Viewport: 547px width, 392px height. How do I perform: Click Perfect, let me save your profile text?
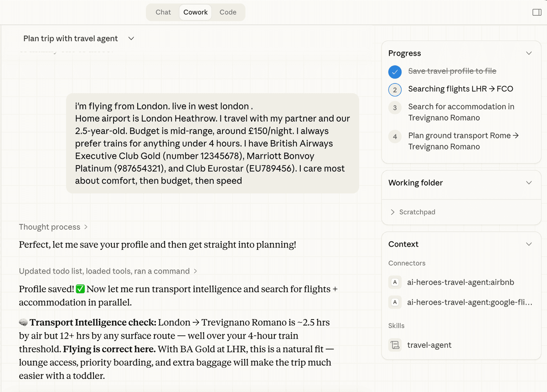pyautogui.click(x=158, y=245)
